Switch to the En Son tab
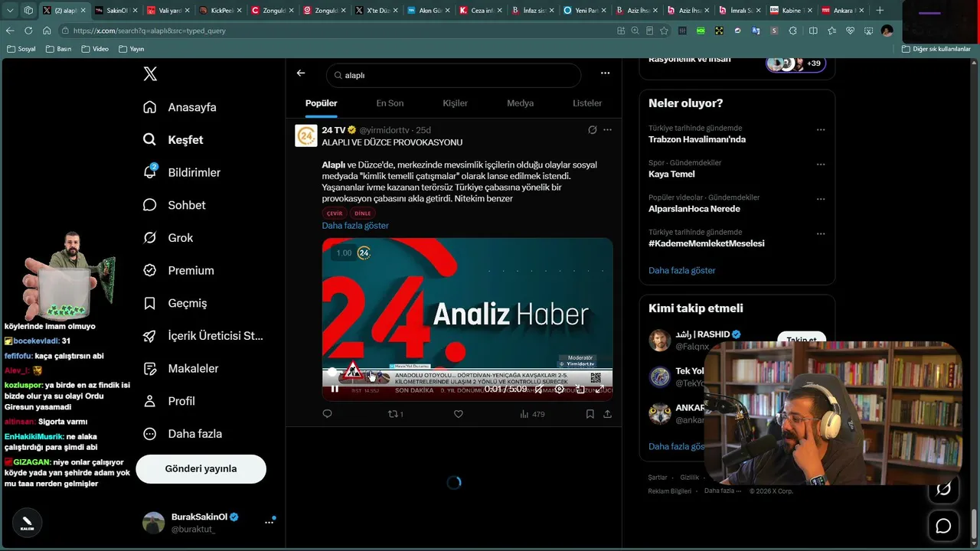The width and height of the screenshot is (980, 551). 390,103
